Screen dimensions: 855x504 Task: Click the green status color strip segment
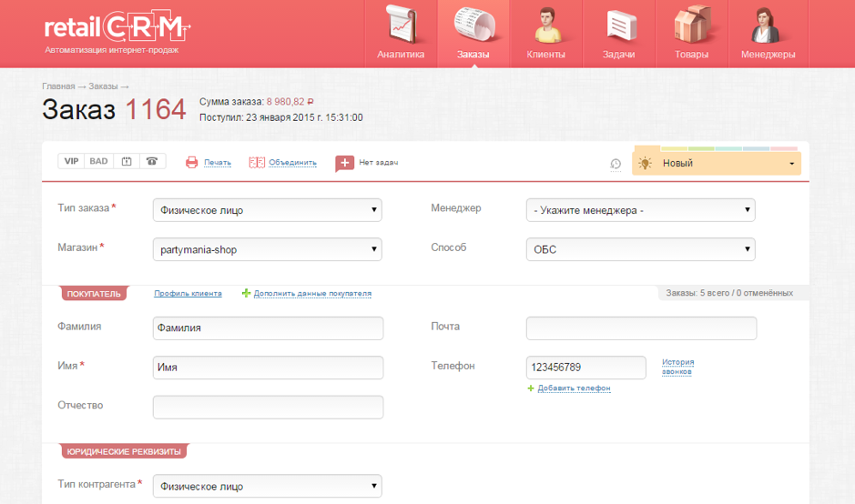point(701,147)
